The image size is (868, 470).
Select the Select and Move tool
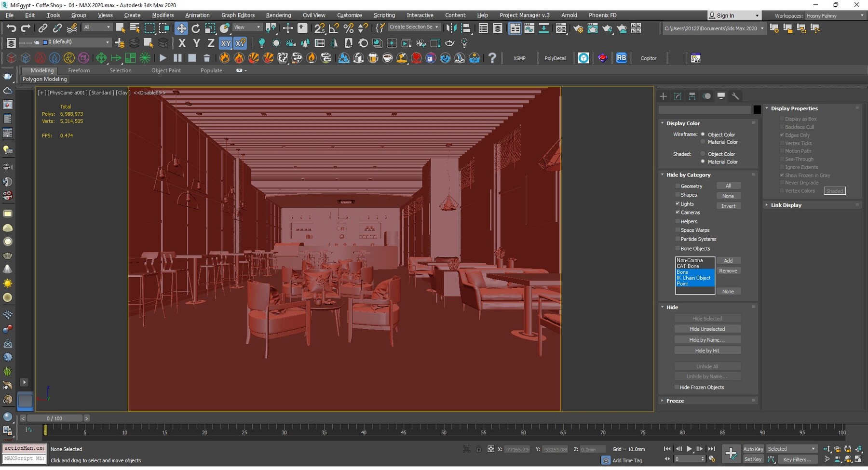click(182, 28)
